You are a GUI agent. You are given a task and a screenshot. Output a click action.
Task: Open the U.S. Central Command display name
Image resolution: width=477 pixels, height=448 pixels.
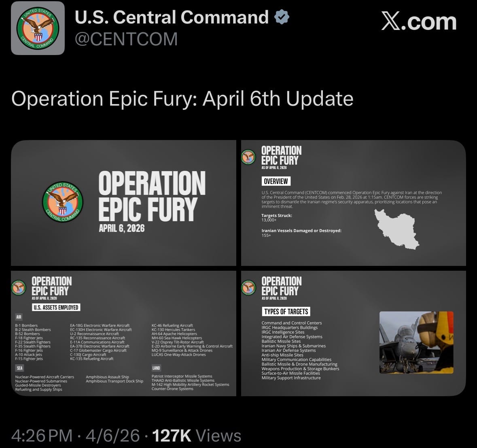point(172,17)
